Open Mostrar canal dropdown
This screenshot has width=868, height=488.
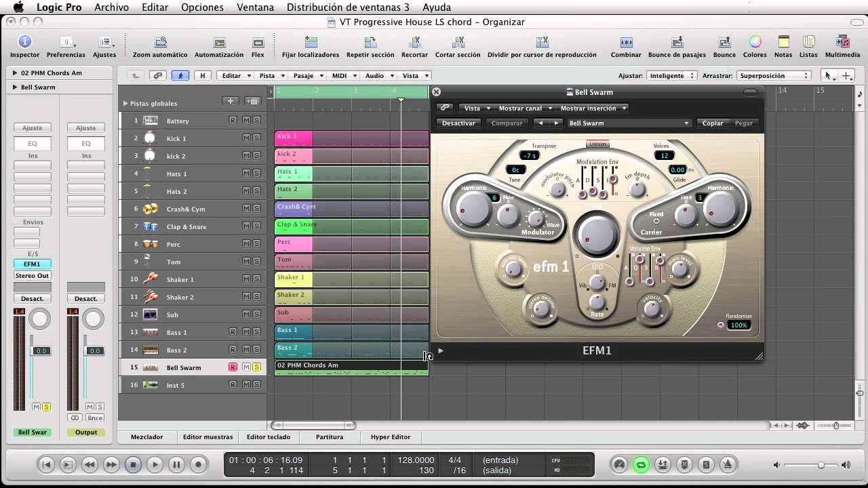click(525, 108)
